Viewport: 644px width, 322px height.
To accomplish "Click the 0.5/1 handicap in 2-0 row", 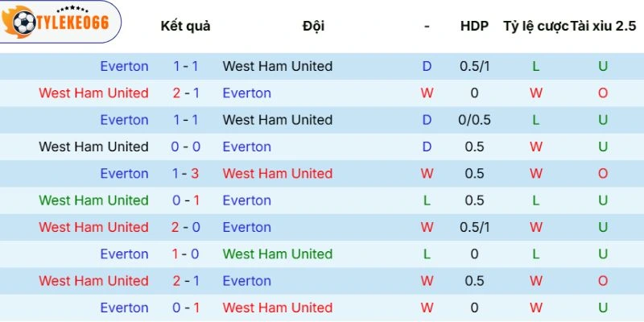I will pyautogui.click(x=474, y=227).
